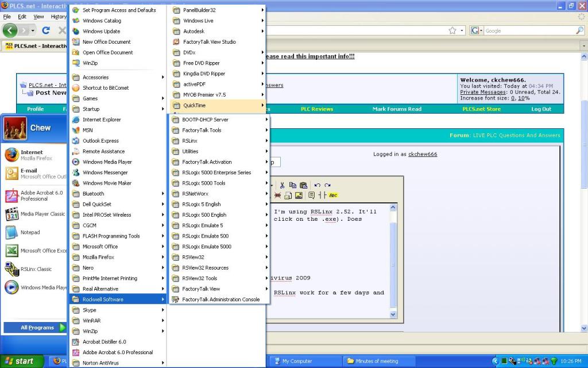Click the Log Out link on forum
This screenshot has width=588, height=368.
point(541,109)
